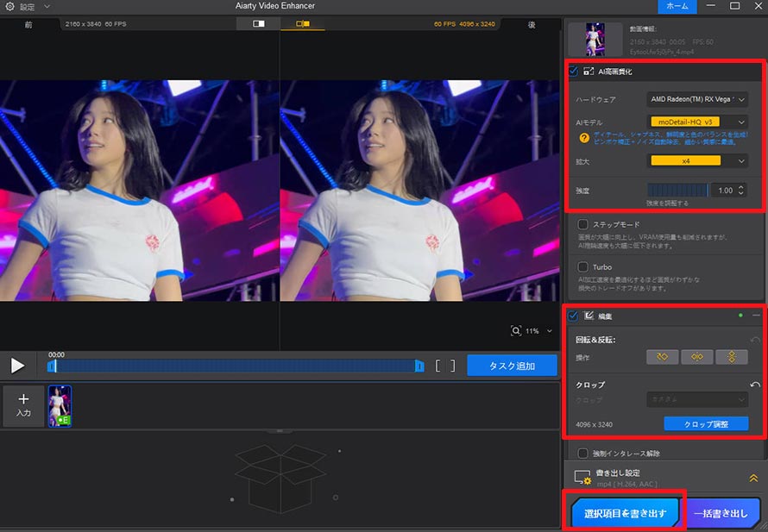Expand 書き出し設定 with double chevron

point(753,478)
